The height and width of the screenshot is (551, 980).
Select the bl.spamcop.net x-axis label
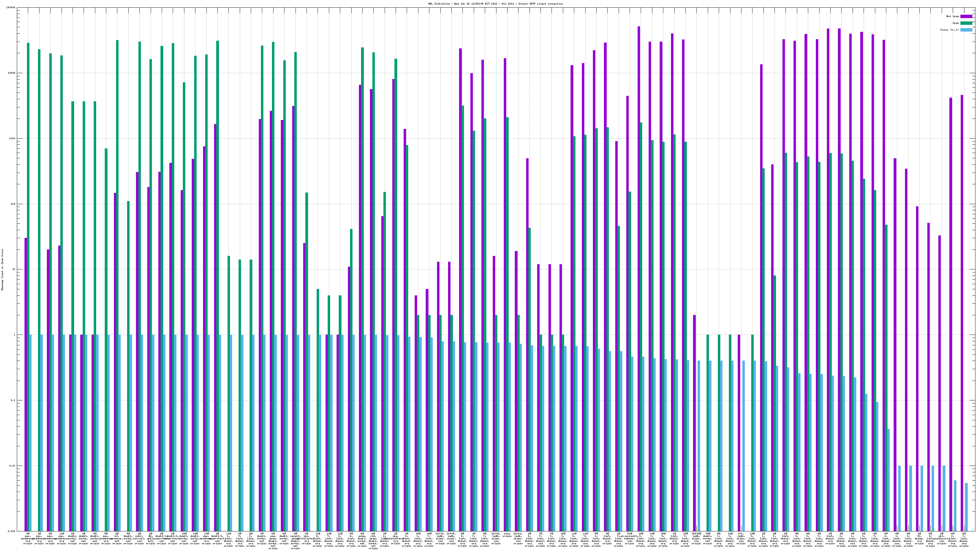click(x=117, y=538)
